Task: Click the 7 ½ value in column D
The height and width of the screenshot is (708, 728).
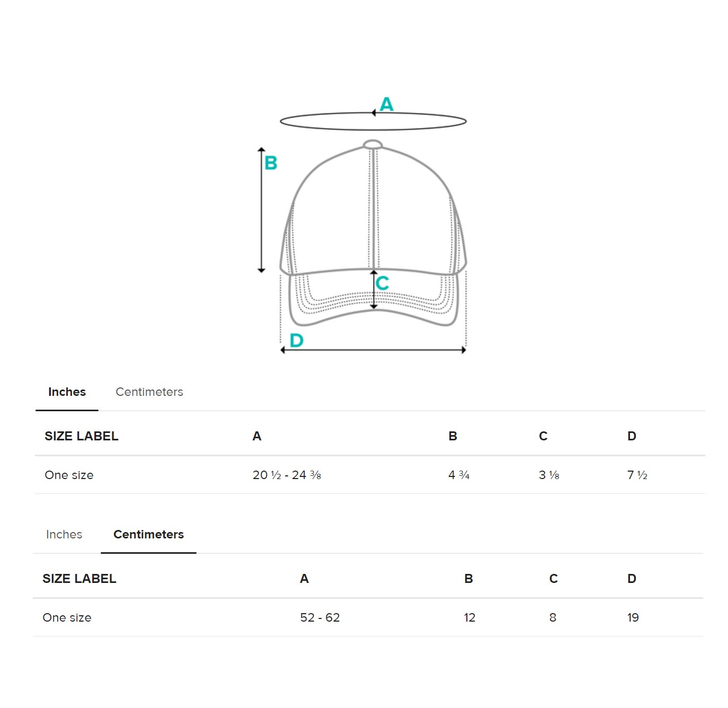Action: pos(637,475)
